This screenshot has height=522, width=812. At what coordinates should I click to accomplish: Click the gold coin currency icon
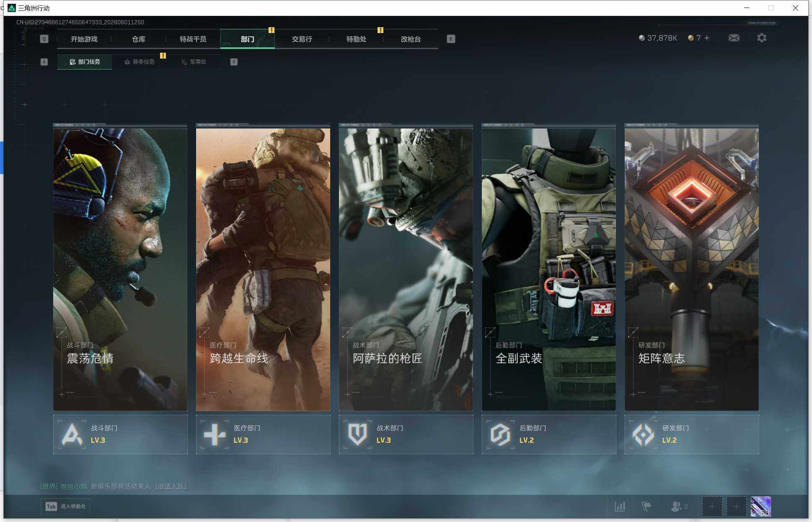point(690,38)
